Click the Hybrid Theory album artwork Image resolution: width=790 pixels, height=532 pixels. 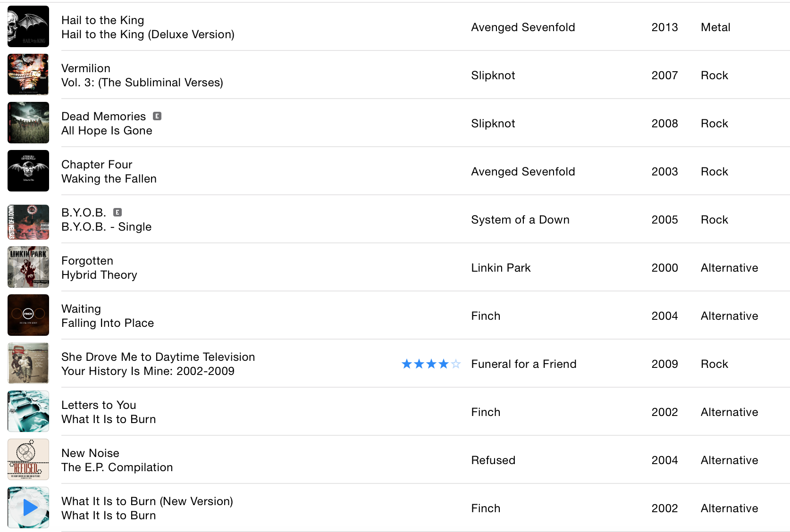click(x=28, y=267)
